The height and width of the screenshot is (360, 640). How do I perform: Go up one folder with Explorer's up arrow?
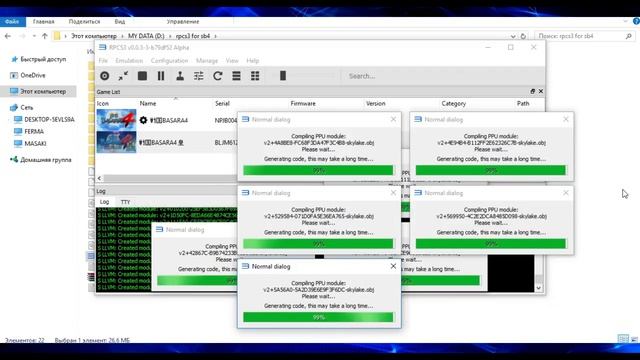coord(44,36)
